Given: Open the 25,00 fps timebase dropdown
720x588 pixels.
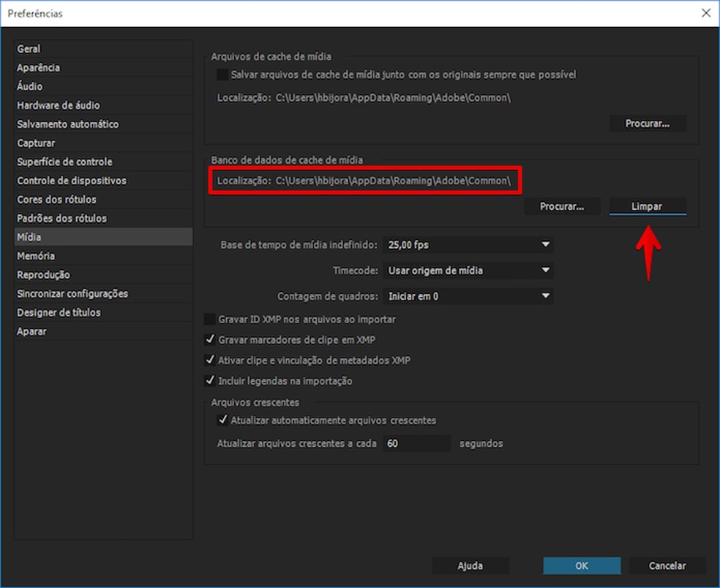Looking at the screenshot, I should [x=468, y=245].
